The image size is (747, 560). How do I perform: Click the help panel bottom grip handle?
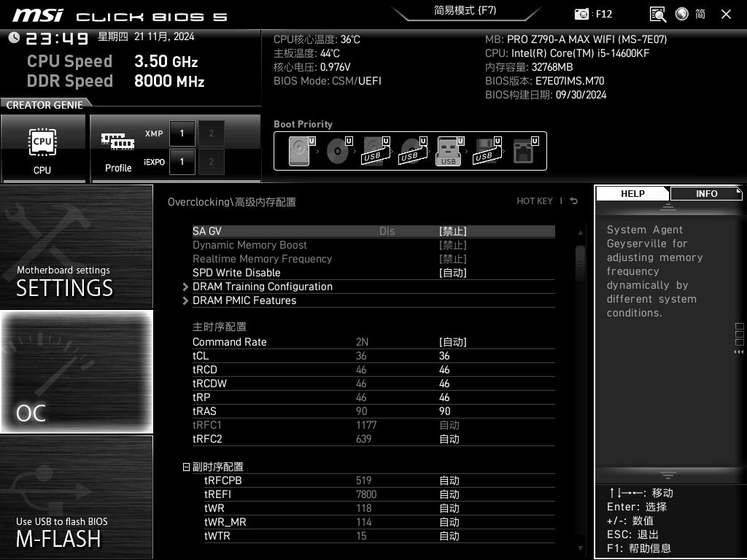click(668, 475)
